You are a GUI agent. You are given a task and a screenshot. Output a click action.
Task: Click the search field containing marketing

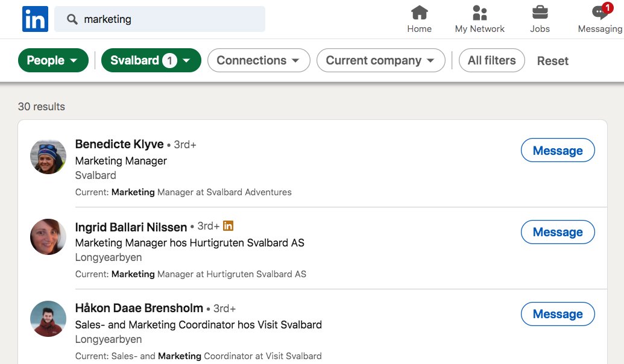point(169,19)
